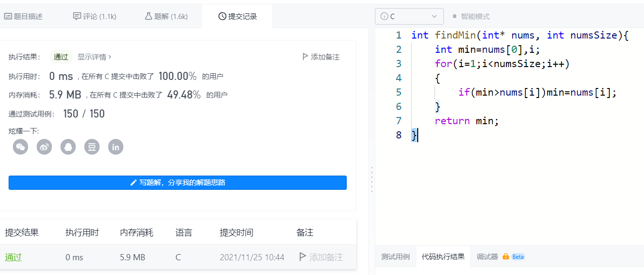Open the 题目描述 tab
This screenshot has height=275, width=644.
click(x=23, y=16)
